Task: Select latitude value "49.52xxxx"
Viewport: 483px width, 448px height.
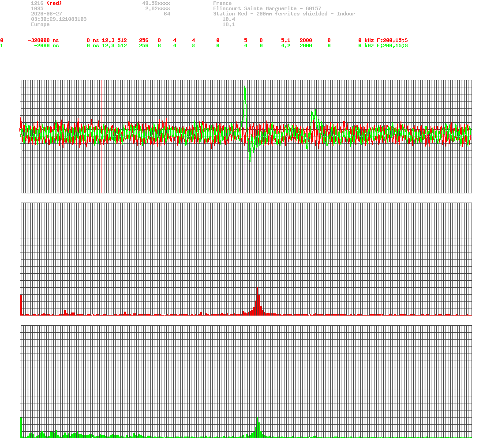Action: coord(156,3)
